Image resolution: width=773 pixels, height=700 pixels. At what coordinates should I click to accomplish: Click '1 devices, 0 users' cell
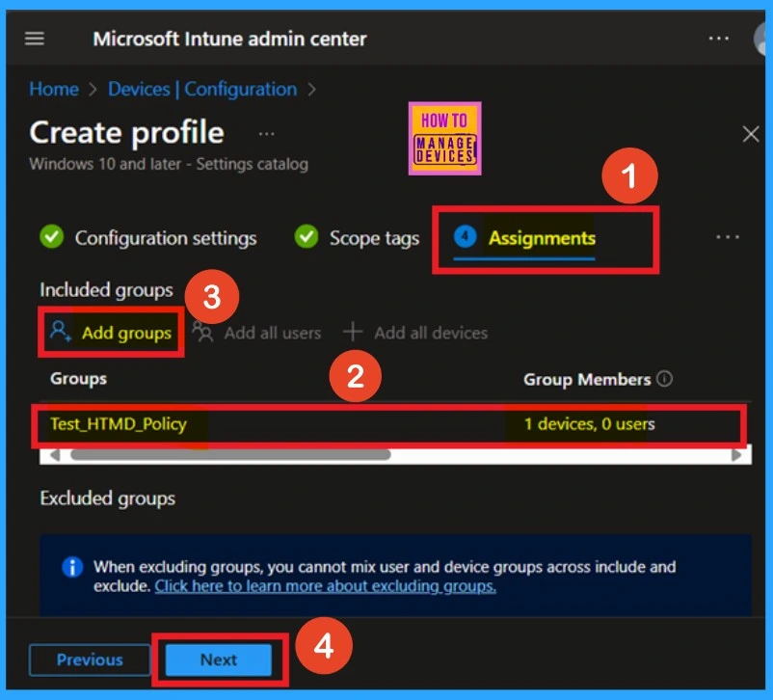pos(589,424)
